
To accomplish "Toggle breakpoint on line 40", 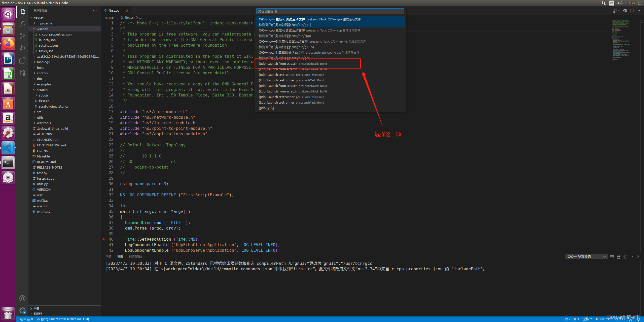I will pyautogui.click(x=104, y=239).
